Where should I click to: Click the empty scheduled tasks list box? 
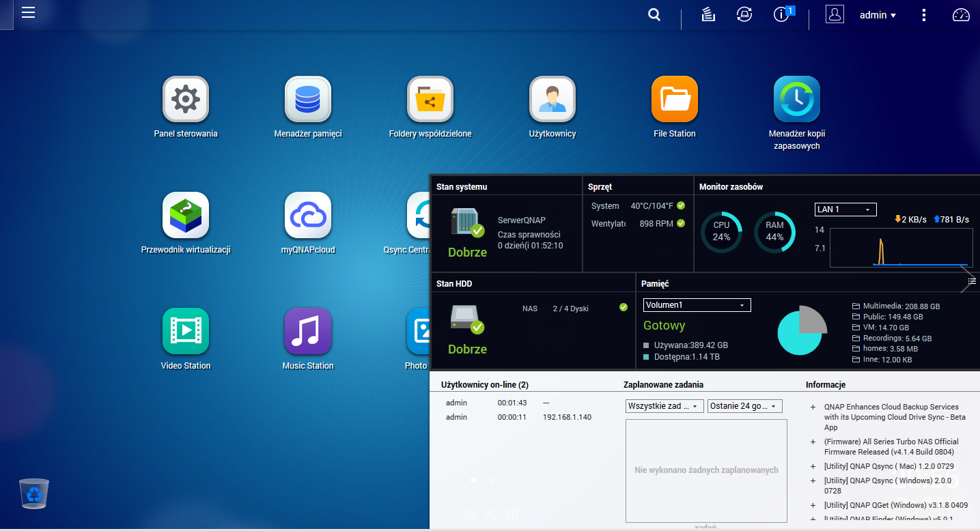coord(706,470)
